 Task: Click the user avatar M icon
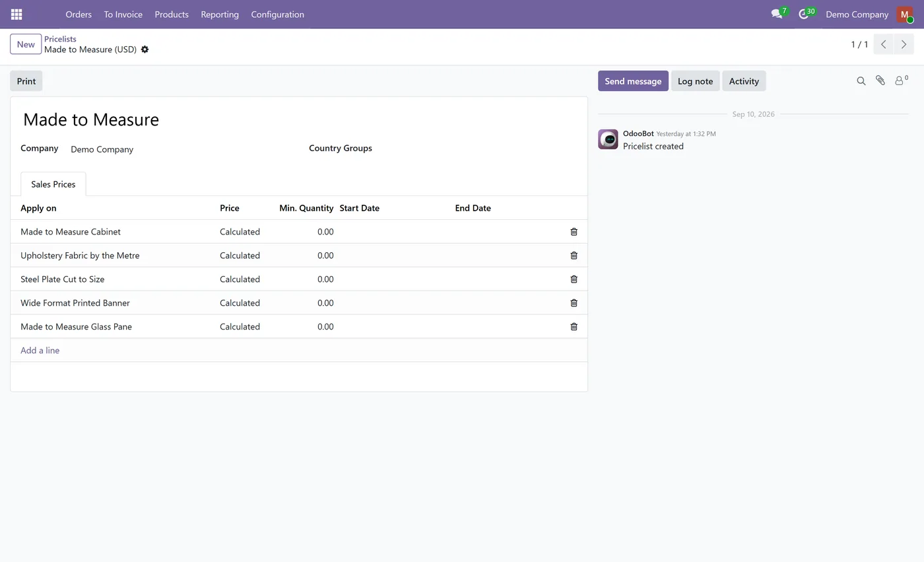905,14
